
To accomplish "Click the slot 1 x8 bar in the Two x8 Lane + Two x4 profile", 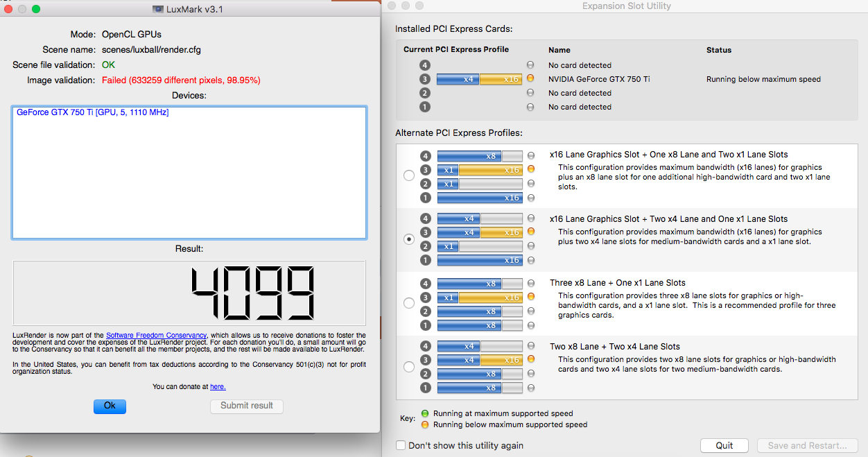I will coord(480,388).
